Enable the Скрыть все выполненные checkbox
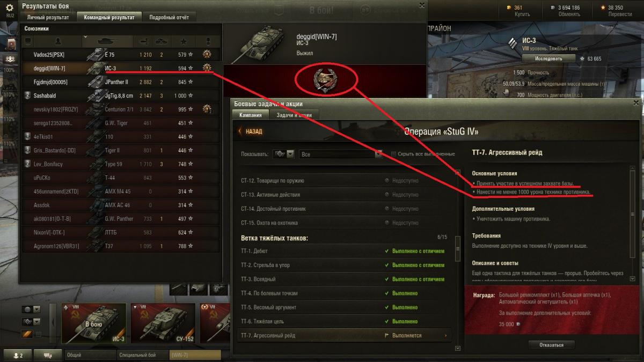This screenshot has width=644, height=362. (393, 154)
